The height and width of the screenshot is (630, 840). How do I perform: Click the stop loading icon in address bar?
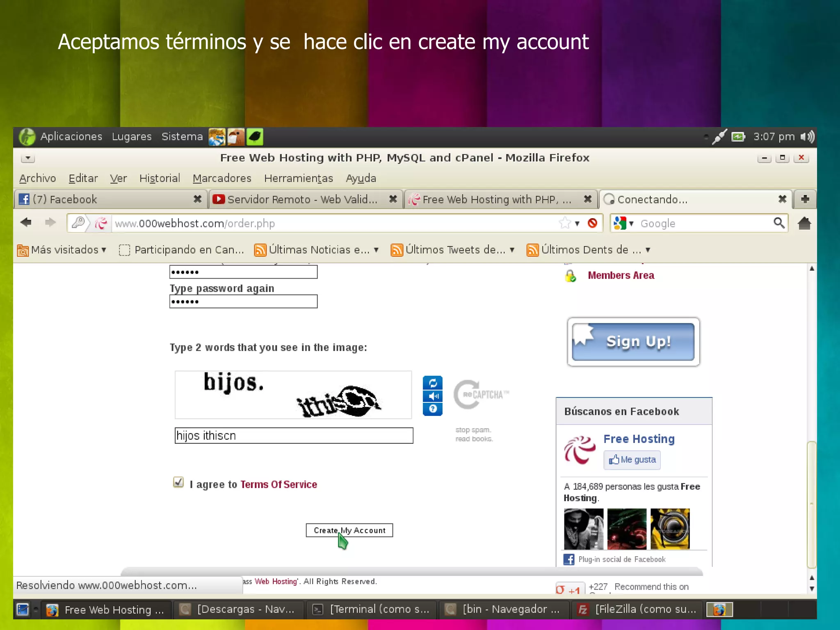click(x=592, y=223)
